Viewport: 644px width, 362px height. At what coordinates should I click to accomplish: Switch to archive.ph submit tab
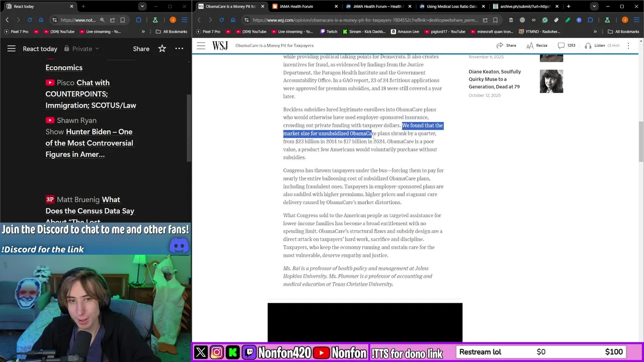(x=525, y=7)
